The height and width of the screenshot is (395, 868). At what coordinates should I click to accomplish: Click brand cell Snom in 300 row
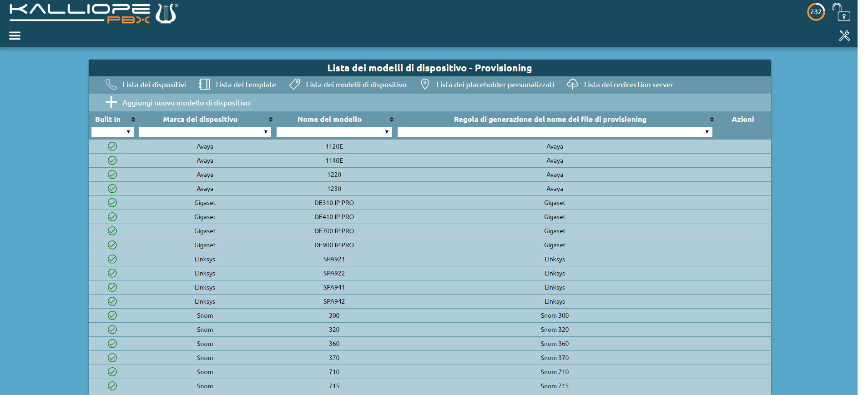[205, 315]
